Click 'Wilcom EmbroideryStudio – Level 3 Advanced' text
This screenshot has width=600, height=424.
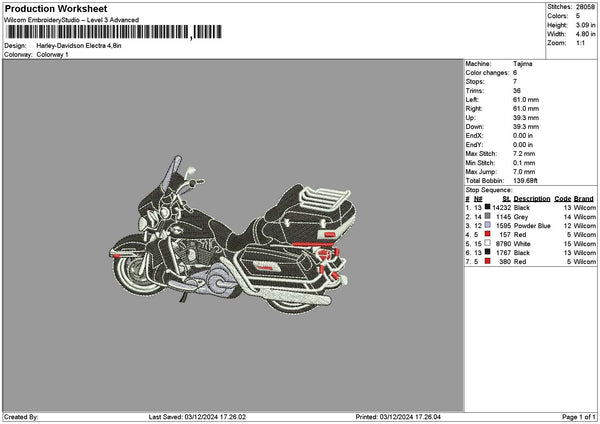(x=72, y=20)
